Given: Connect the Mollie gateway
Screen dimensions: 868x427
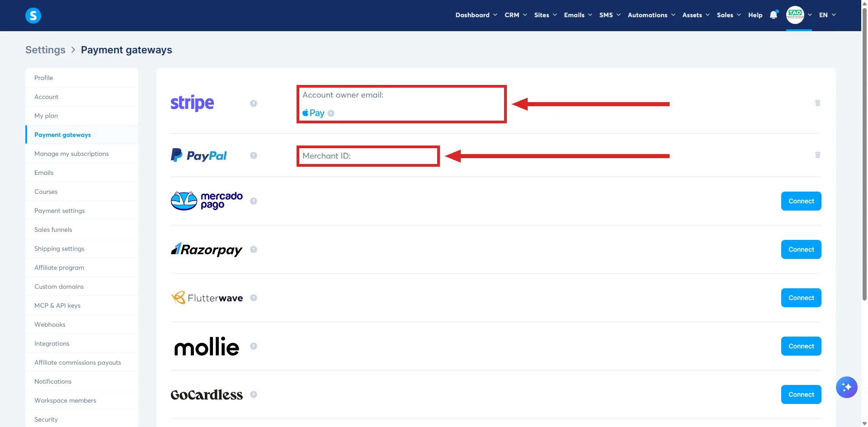Looking at the screenshot, I should coord(801,346).
